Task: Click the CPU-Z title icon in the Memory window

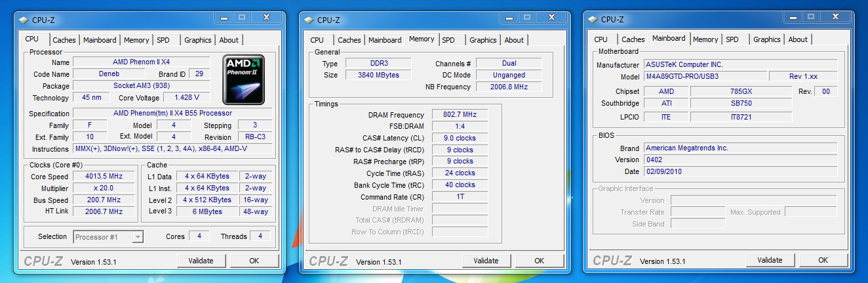Action: (x=309, y=20)
